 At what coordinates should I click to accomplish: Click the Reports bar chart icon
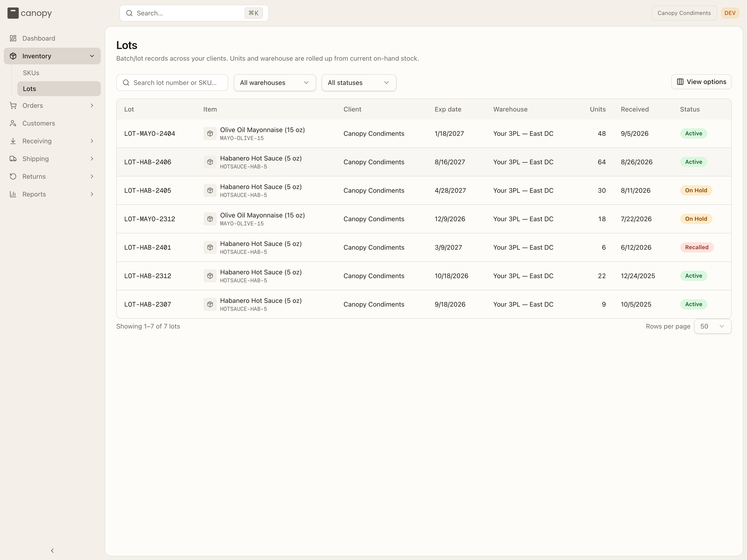(13, 194)
